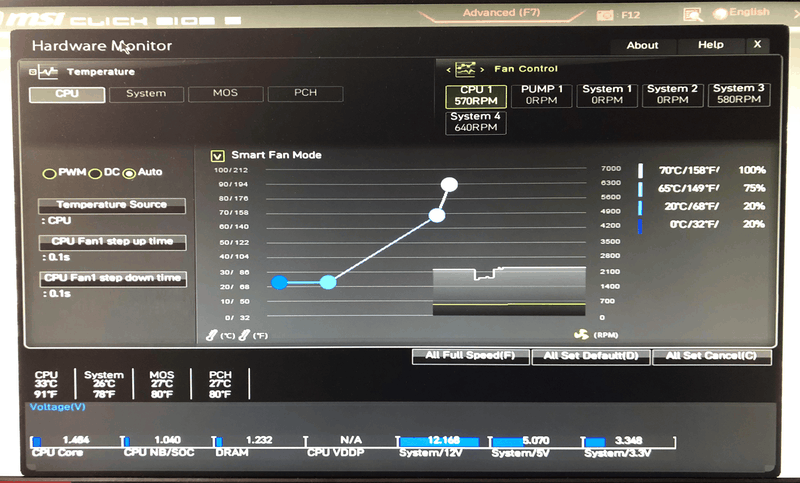
Task: Click the All Full Speed(F) button
Action: point(470,356)
